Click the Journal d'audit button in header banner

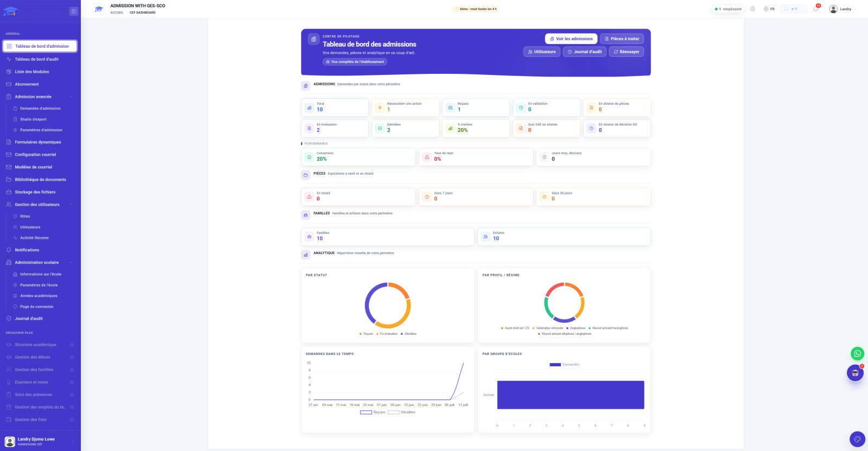point(584,52)
